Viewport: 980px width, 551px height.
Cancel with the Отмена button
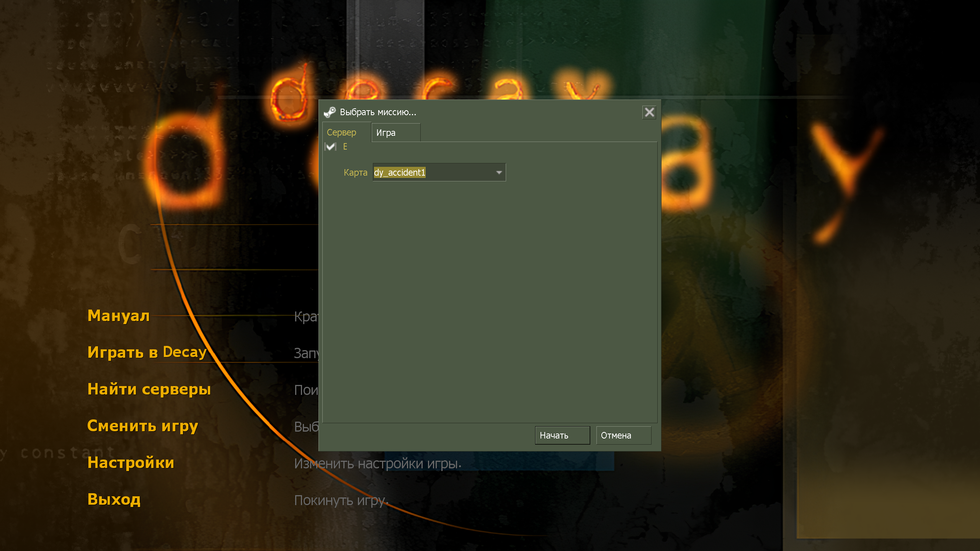pos(624,435)
